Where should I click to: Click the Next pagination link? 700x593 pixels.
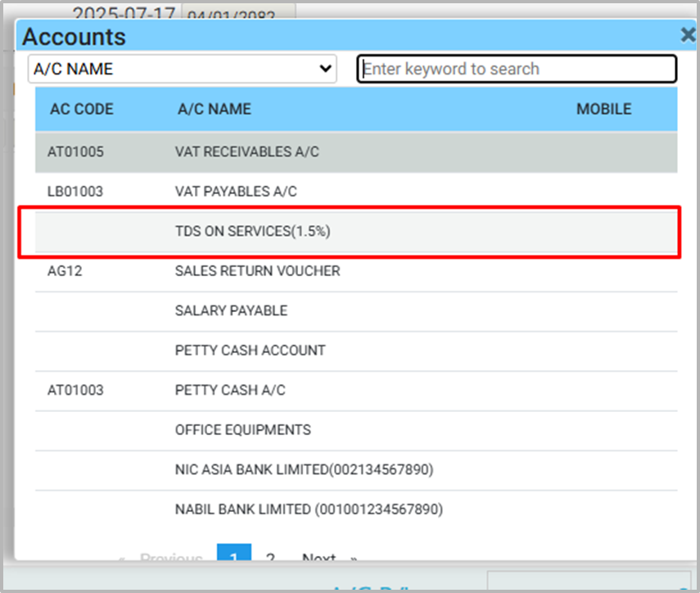tap(319, 557)
